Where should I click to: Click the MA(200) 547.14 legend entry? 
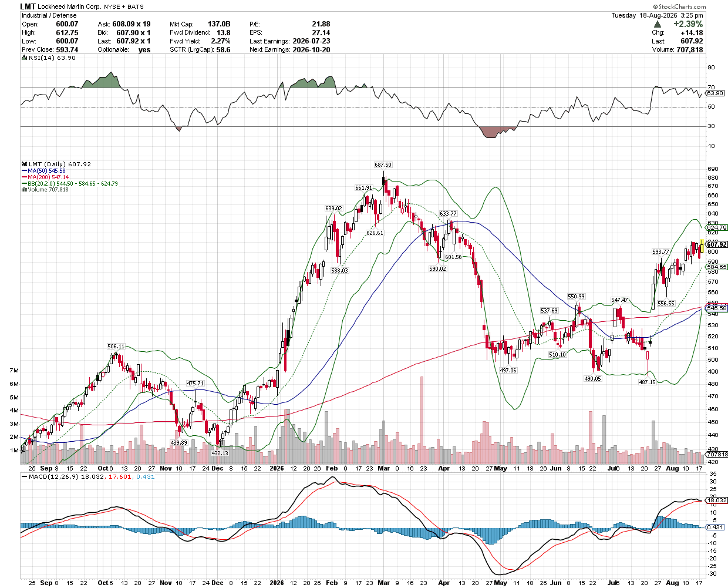pos(45,177)
